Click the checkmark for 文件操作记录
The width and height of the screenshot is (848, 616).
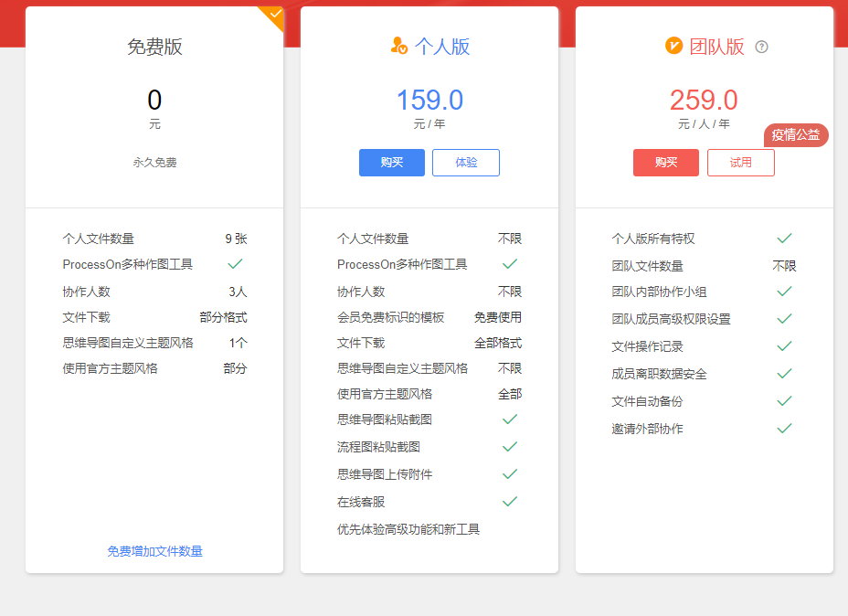pyautogui.click(x=785, y=346)
